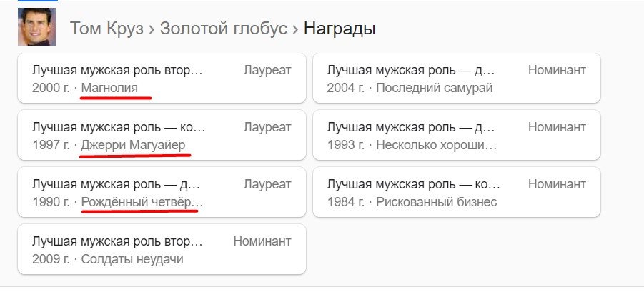This screenshot has width=644, height=292.
Task: Click the Джерри Магуайер film name
Action: (x=134, y=145)
